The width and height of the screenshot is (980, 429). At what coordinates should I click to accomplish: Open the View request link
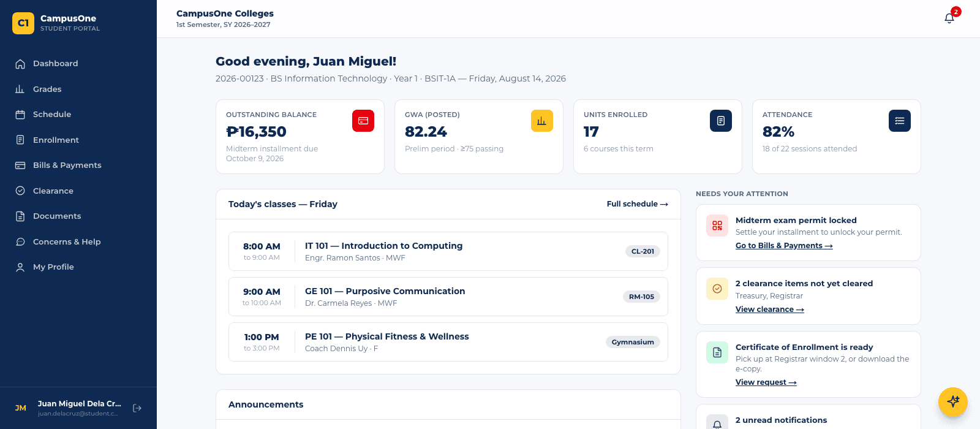[x=766, y=382]
